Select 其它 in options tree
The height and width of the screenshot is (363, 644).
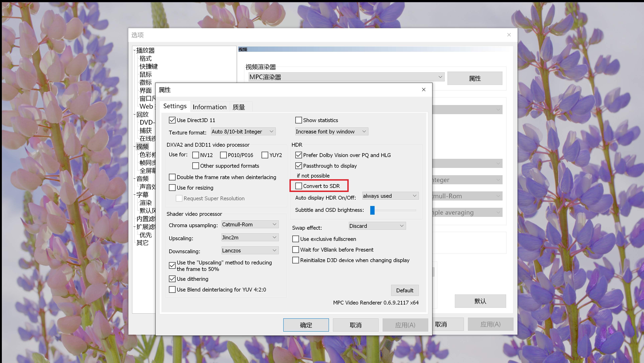click(x=142, y=243)
